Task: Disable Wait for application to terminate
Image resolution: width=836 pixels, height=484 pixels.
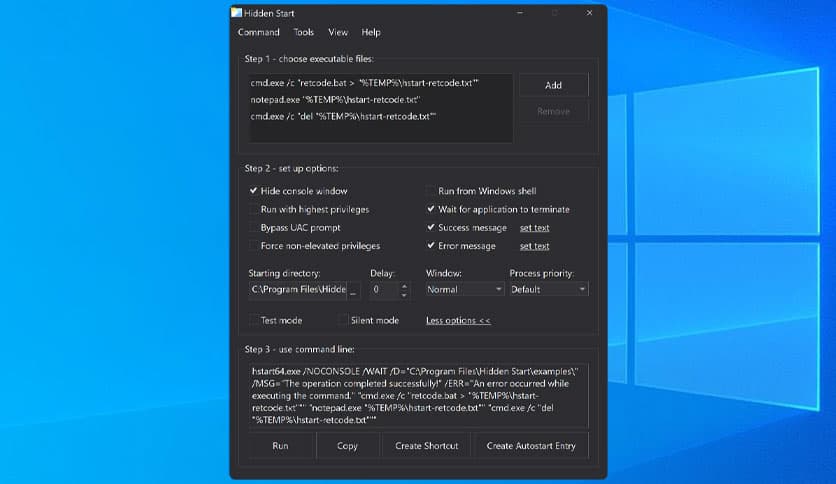Action: 431,209
